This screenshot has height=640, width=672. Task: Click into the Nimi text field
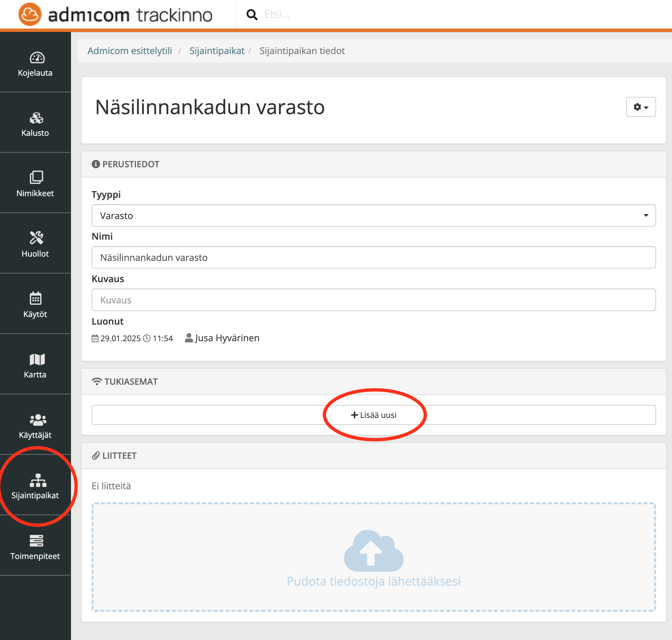373,258
